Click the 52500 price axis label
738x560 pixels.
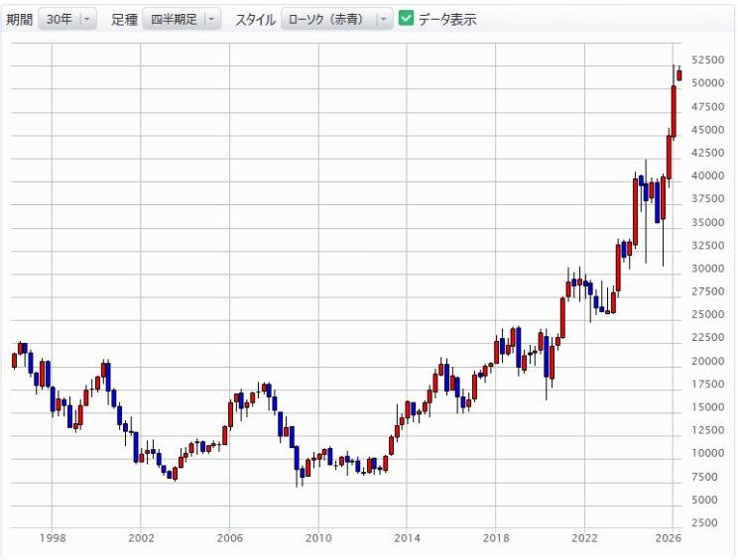point(706,59)
